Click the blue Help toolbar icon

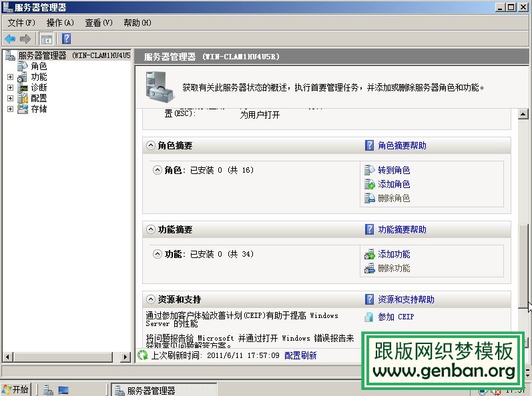(x=66, y=39)
